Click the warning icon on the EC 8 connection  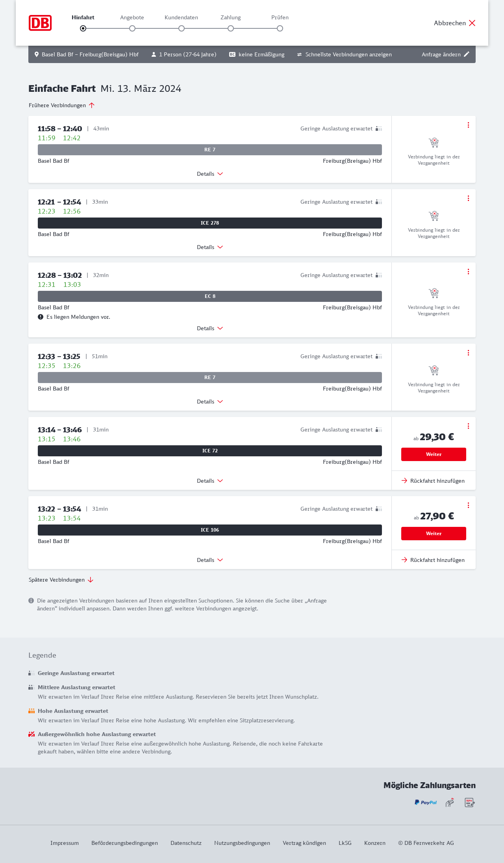tap(41, 317)
